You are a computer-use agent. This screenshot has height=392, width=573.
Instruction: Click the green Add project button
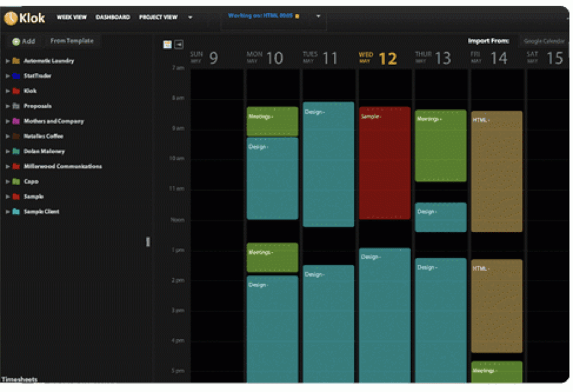pyautogui.click(x=23, y=41)
